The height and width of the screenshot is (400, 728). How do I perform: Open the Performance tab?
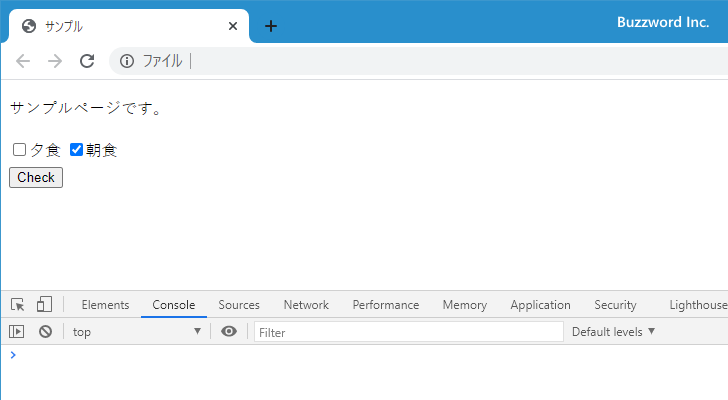pos(386,305)
